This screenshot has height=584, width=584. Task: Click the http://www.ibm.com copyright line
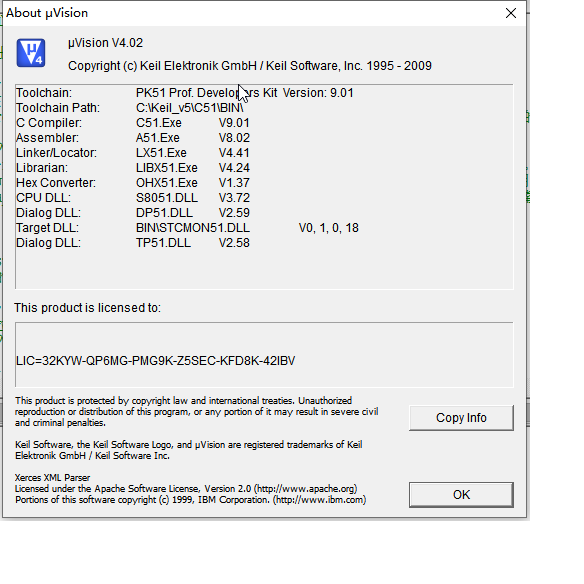[x=190, y=499]
